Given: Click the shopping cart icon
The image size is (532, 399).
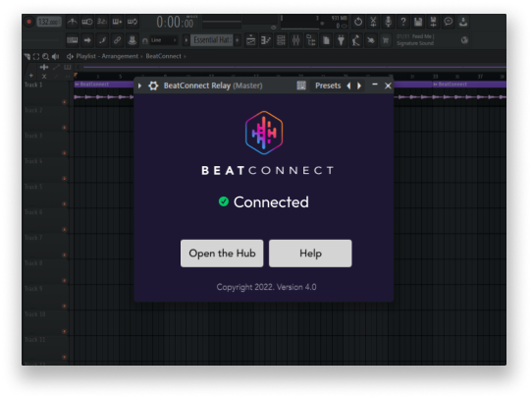Looking at the screenshot, I should pyautogui.click(x=386, y=40).
